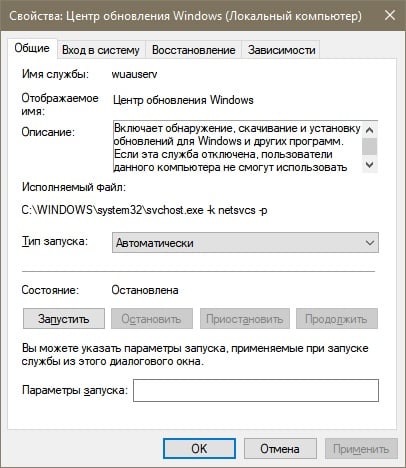Expand the Тип запуска dropdown
This screenshot has width=406, height=468.
[x=245, y=243]
